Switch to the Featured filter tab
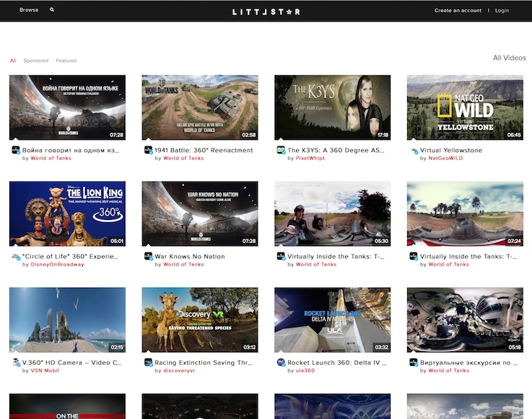The width and height of the screenshot is (532, 419). point(66,61)
